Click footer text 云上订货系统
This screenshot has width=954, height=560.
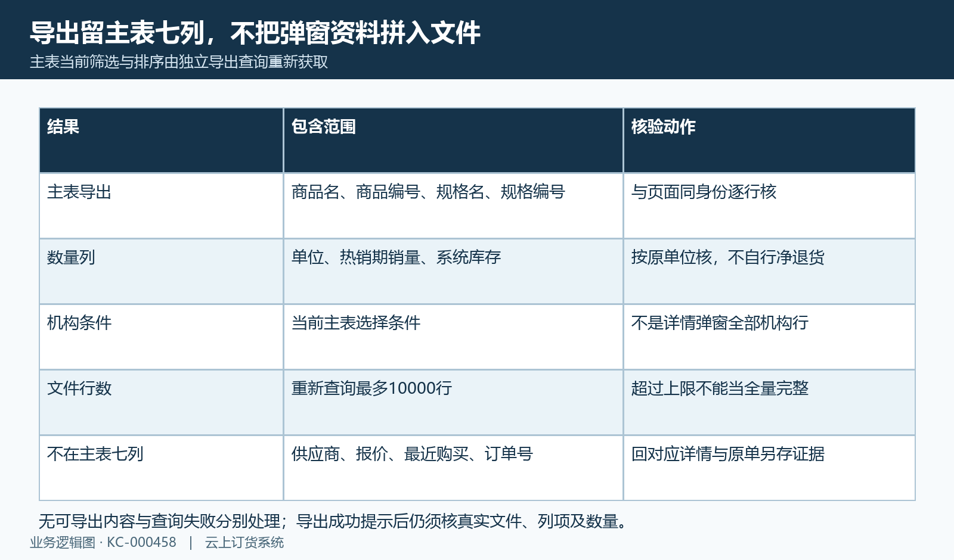(244, 543)
